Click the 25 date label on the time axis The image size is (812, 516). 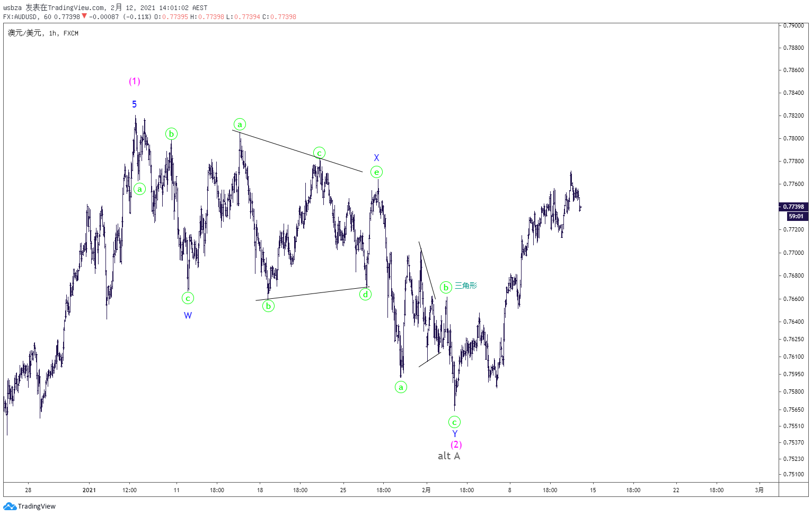point(343,490)
